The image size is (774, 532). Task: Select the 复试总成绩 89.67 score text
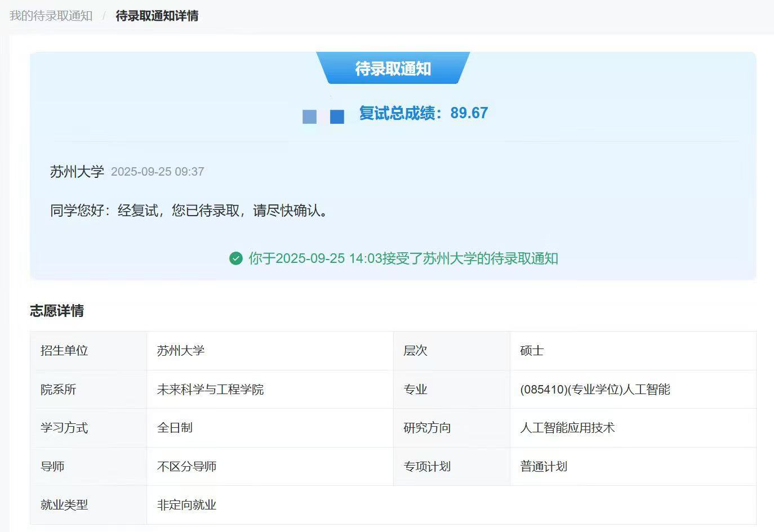(423, 113)
